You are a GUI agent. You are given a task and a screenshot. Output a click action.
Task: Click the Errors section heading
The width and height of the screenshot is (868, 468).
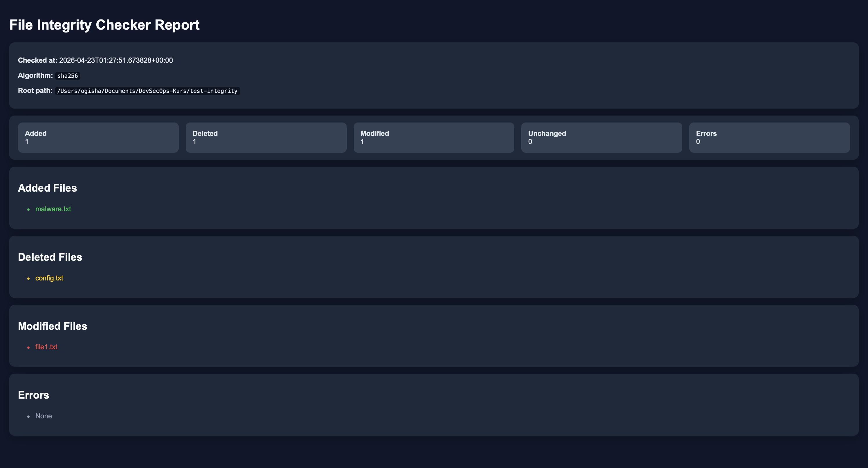[x=34, y=395]
